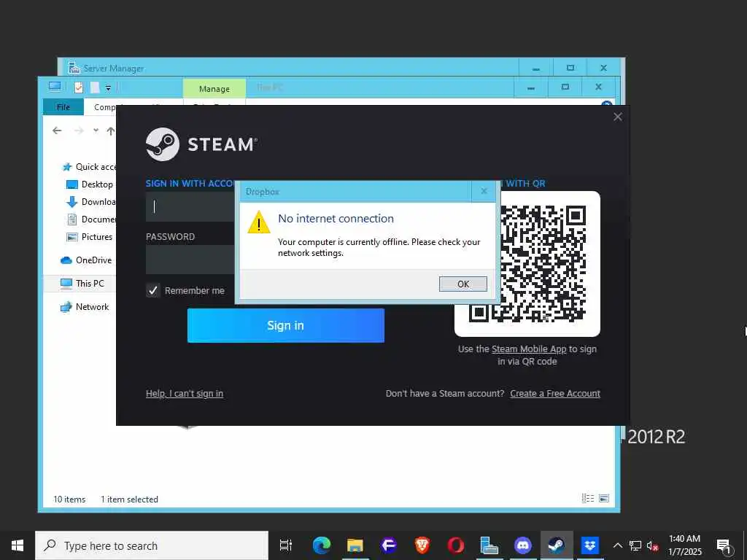
Task: Click the '1 item selected' status text
Action: (x=129, y=499)
